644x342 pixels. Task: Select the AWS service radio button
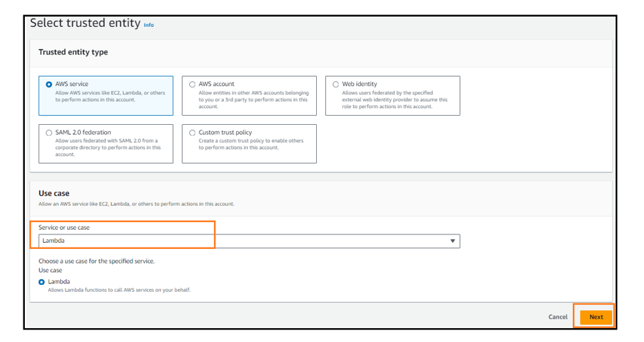pos(49,84)
